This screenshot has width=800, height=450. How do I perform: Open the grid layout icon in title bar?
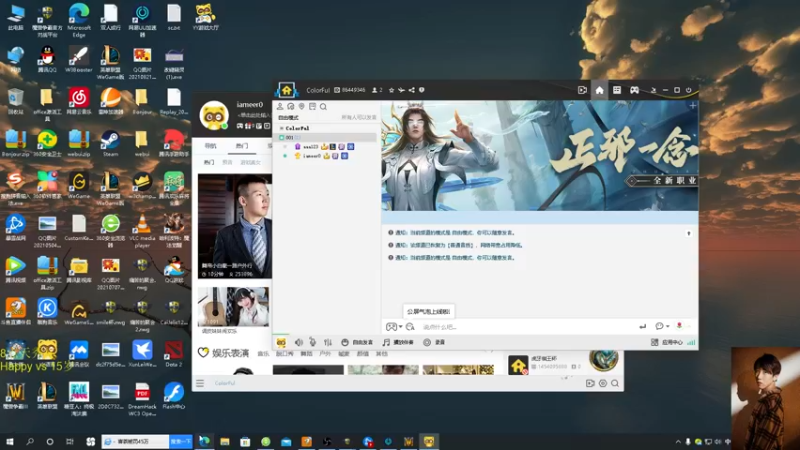617,90
